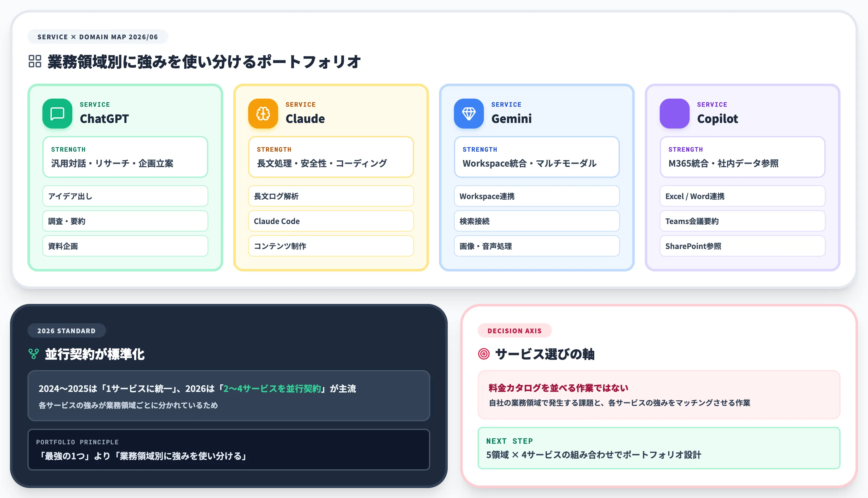This screenshot has width=868, height=498.
Task: Click the main heading 業務領域別に強みを使い分けるポートフォリオ
Action: 204,61
